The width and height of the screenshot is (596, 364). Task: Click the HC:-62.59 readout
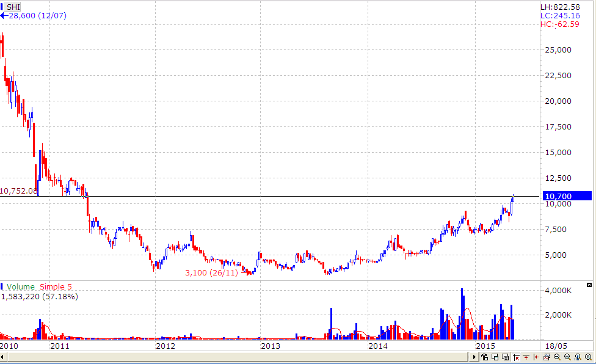[x=560, y=24]
